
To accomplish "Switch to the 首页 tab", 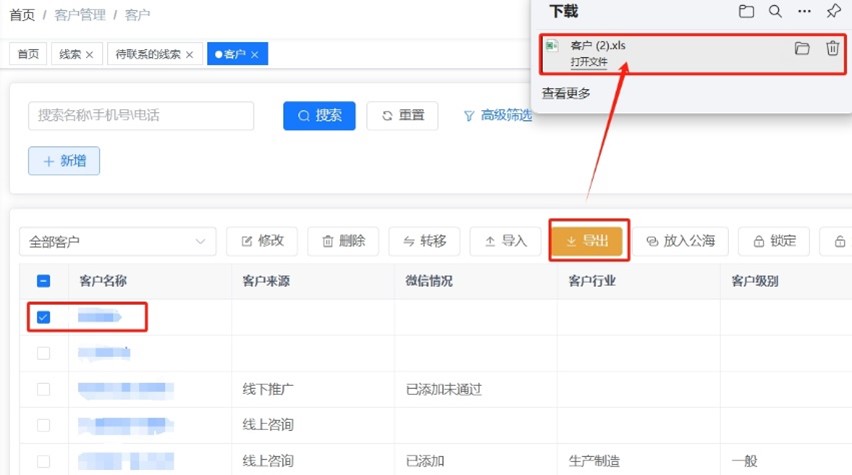I will 28,54.
